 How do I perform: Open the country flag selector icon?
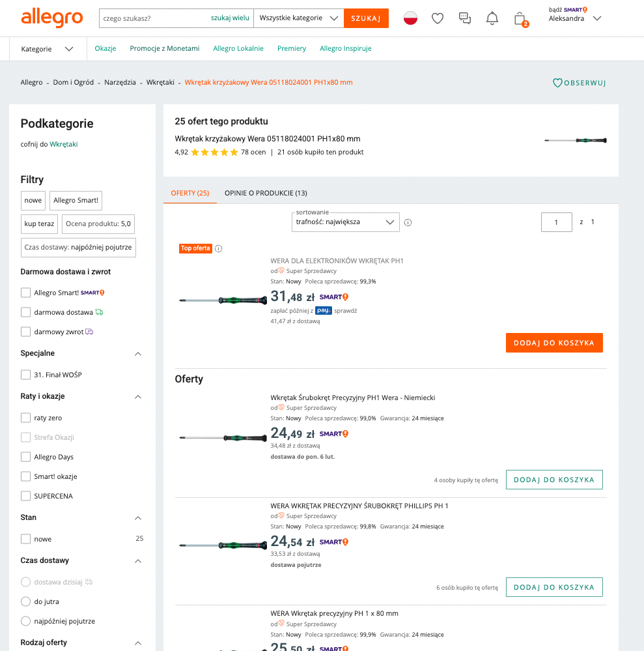(410, 18)
